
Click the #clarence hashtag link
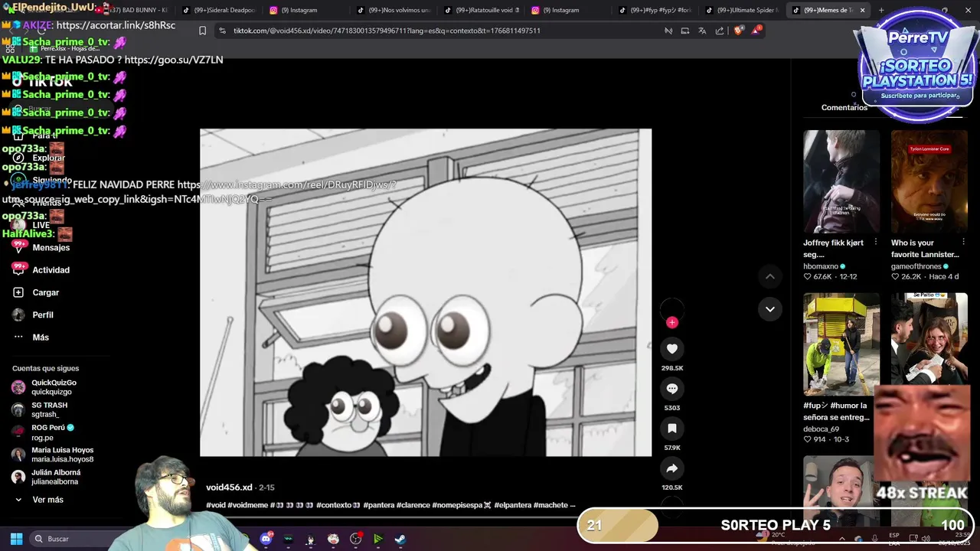pos(413,505)
